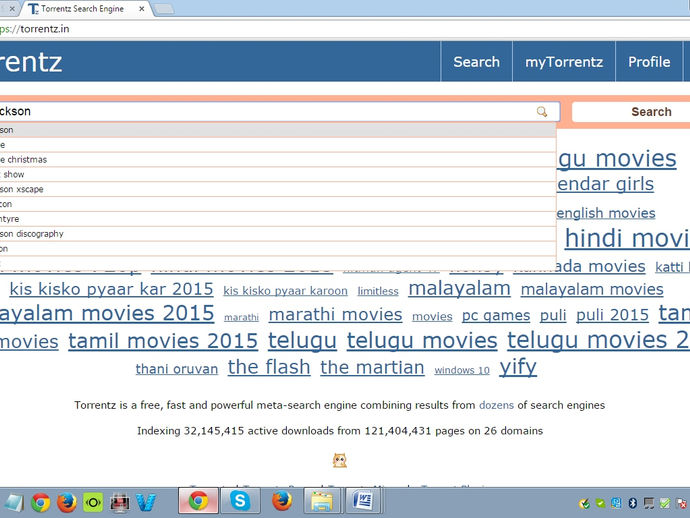Click the blue monitor tray icon
690x518 pixels.
616,503
